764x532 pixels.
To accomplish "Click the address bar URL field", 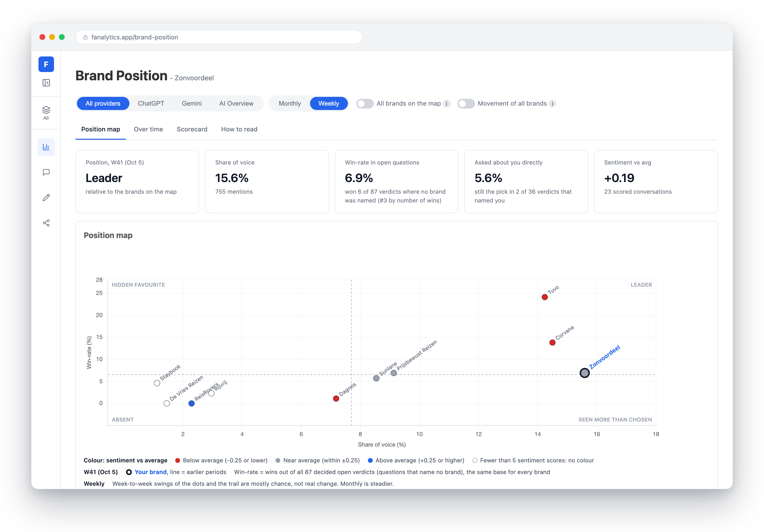I will tap(219, 37).
